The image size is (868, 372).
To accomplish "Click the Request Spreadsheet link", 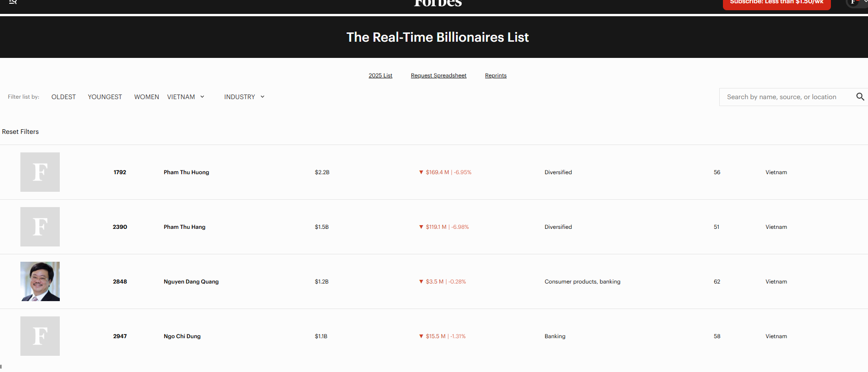I will tap(438, 76).
